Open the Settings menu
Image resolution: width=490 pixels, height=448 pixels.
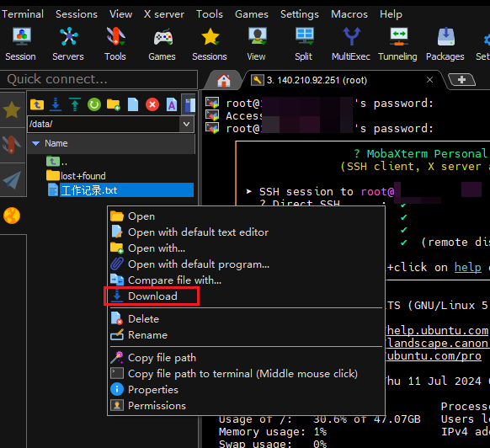pos(300,14)
